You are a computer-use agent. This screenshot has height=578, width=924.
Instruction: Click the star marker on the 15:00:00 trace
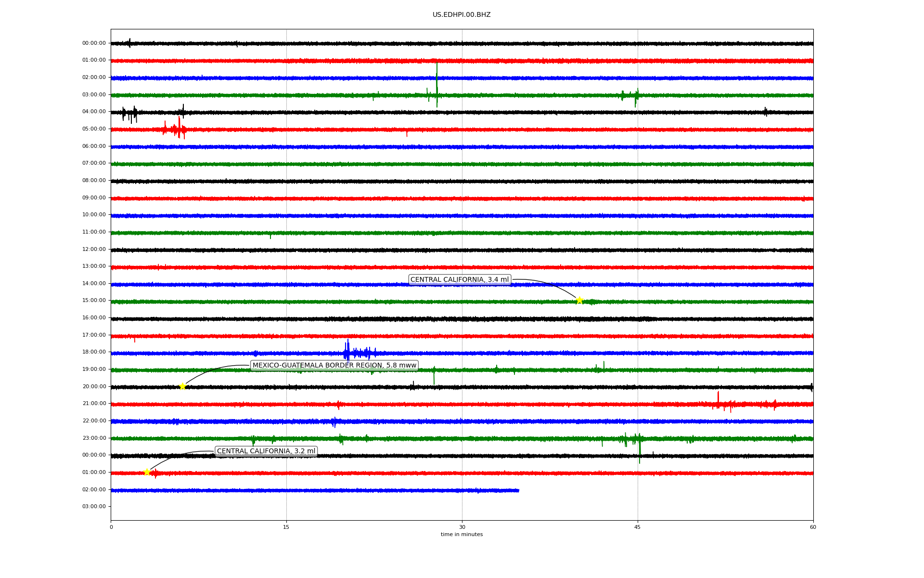tap(579, 301)
